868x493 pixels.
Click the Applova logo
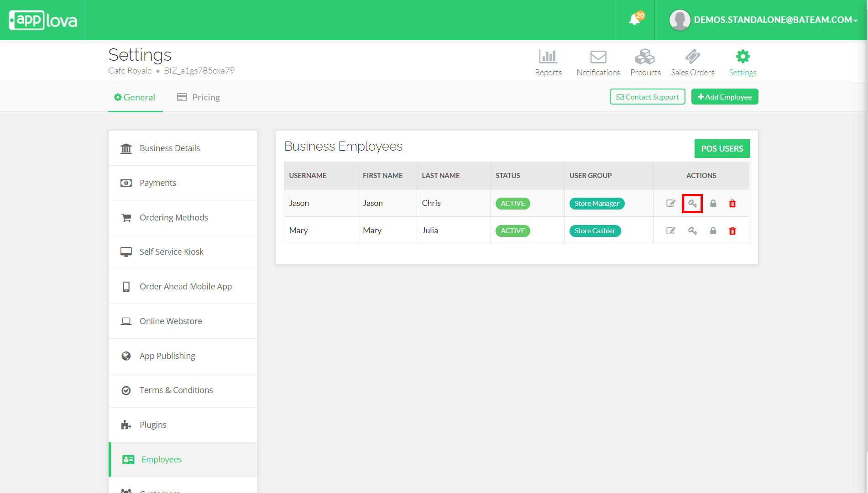(43, 20)
